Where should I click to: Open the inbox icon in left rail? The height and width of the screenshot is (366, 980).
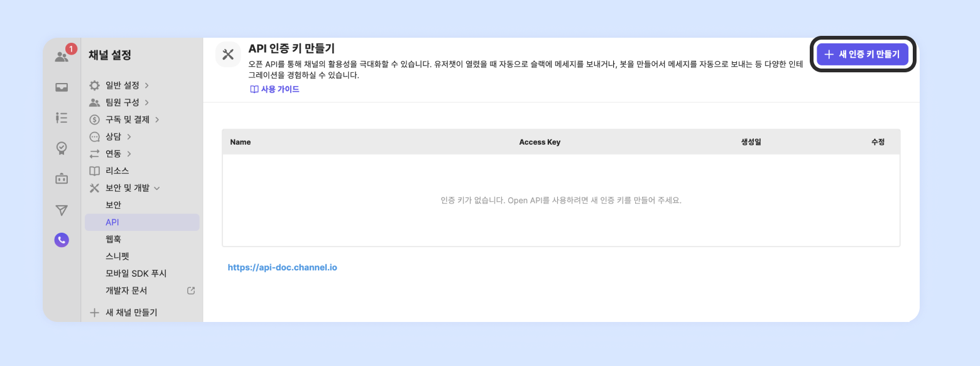62,87
